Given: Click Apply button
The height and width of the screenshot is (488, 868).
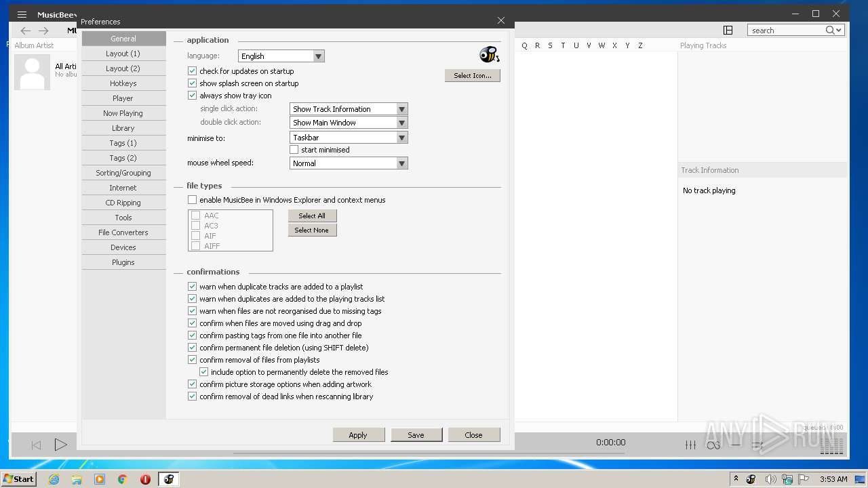Looking at the screenshot, I should [x=358, y=434].
